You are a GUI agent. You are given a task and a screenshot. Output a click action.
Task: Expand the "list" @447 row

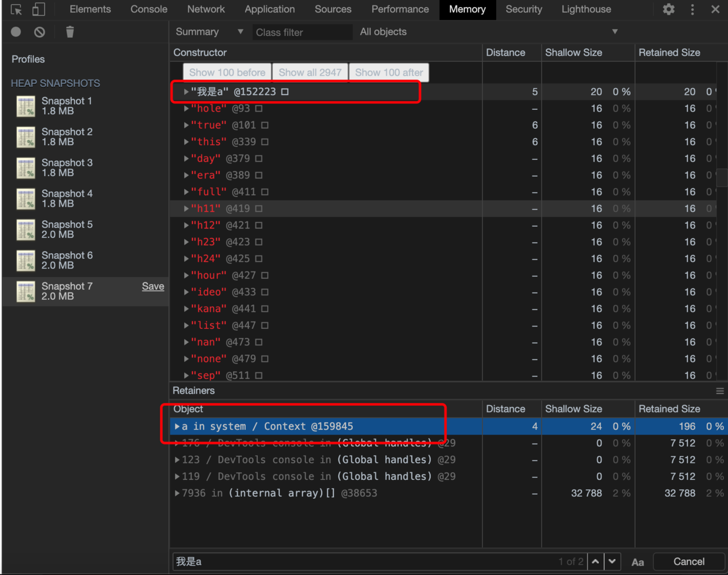[x=186, y=325]
